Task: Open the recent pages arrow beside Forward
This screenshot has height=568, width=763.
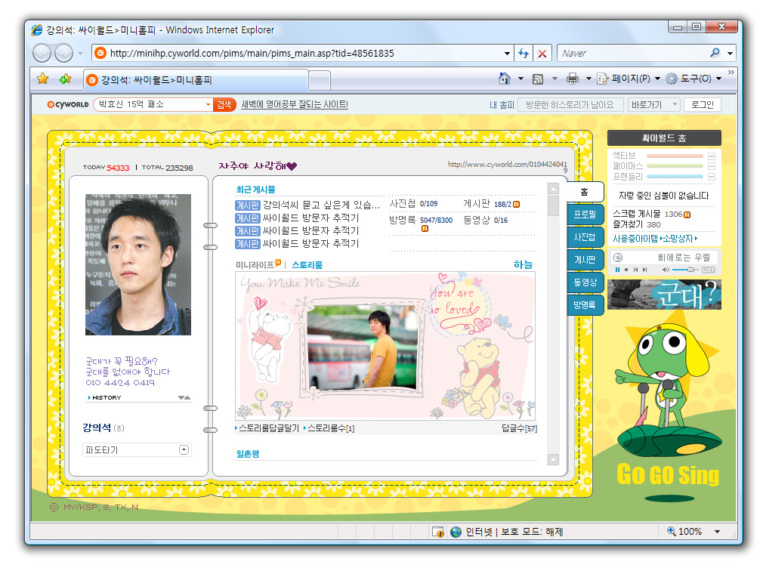Action: (80, 53)
